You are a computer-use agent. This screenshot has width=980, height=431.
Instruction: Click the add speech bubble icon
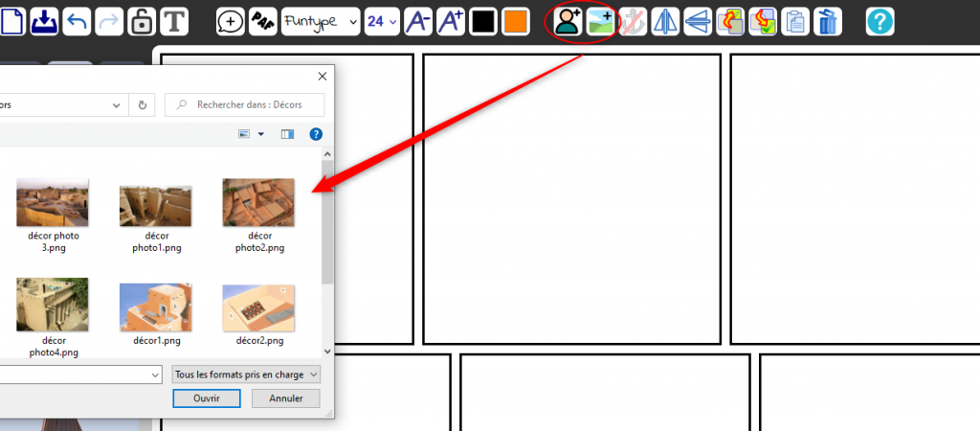(231, 21)
